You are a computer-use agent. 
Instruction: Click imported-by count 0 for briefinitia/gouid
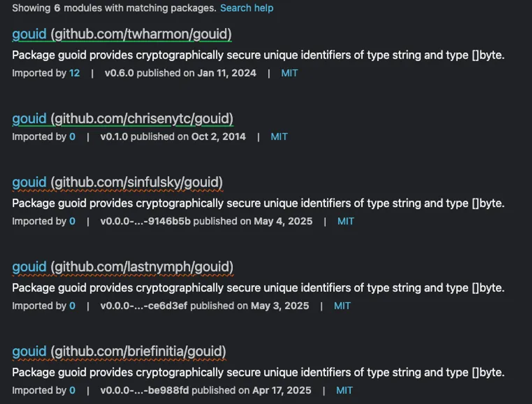pyautogui.click(x=72, y=390)
